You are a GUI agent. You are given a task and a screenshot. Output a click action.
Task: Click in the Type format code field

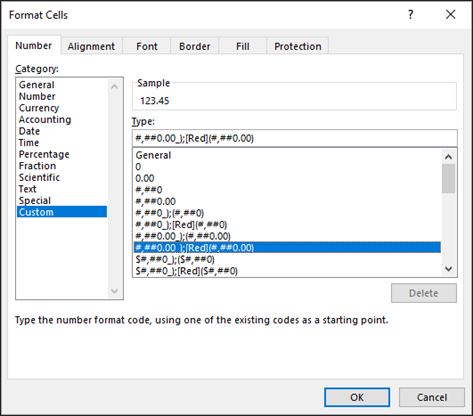coord(295,138)
